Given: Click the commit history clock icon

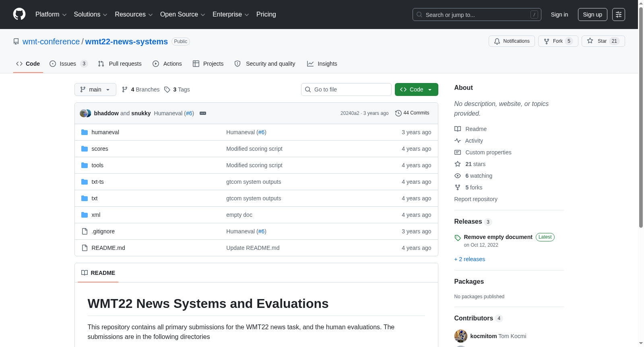Looking at the screenshot, I should click(398, 113).
